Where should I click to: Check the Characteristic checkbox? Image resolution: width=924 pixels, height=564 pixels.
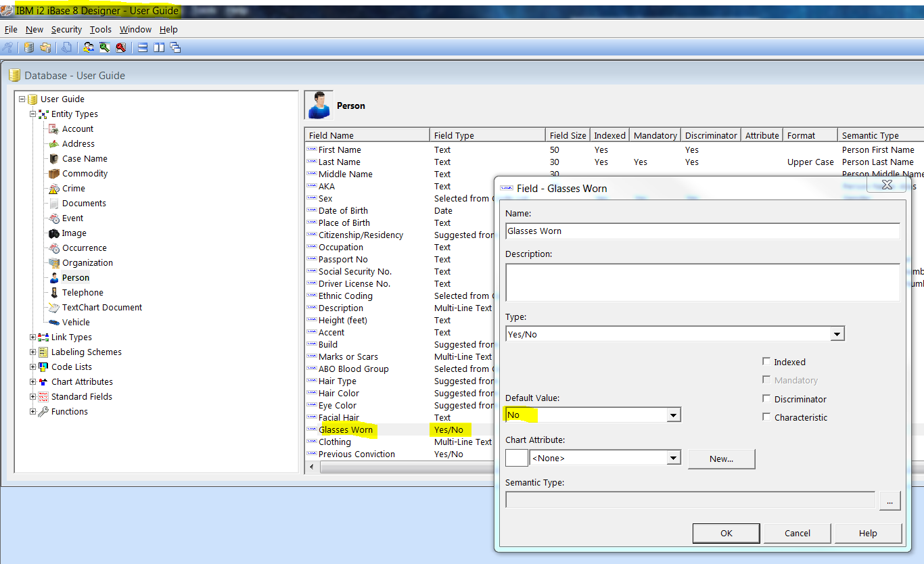coord(766,417)
